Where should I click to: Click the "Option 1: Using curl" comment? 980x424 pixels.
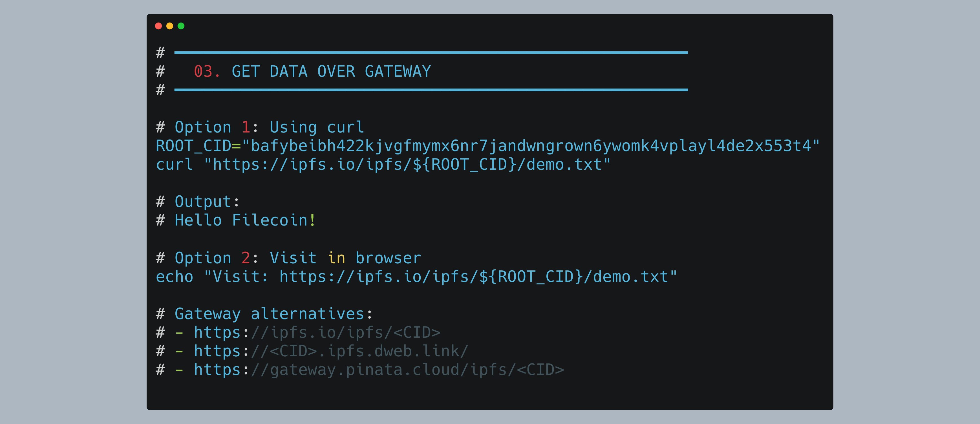coord(269,127)
